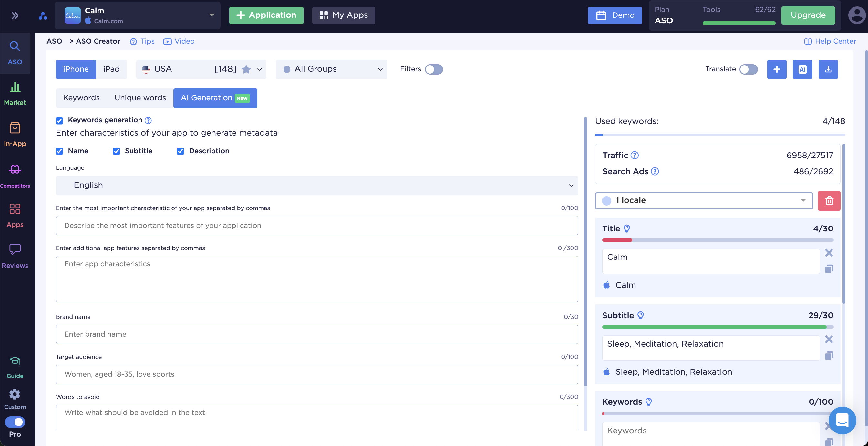Click the Subtitle length progress bar
This screenshot has height=446, width=868.
tap(718, 327)
